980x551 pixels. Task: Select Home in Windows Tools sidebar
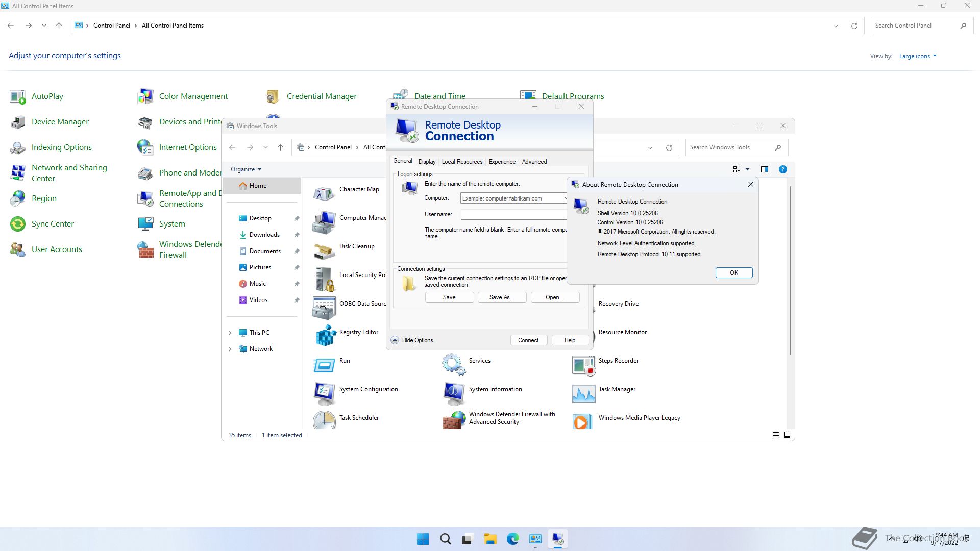[x=262, y=186]
